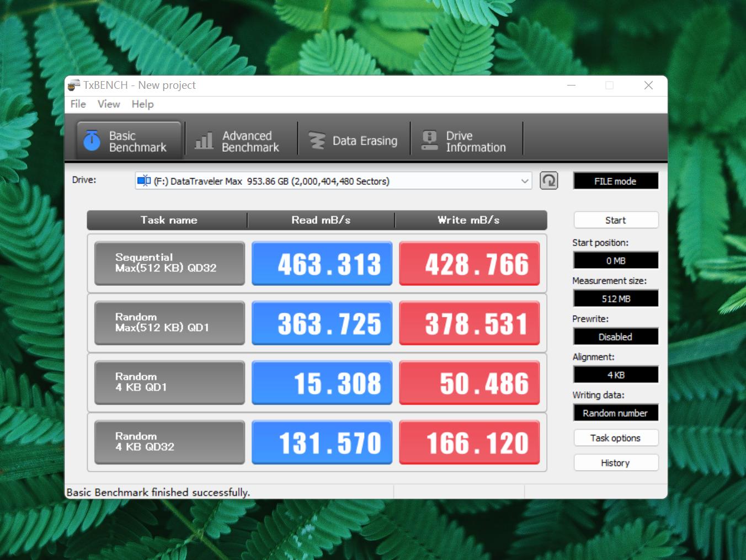Open the Help menu

point(142,104)
